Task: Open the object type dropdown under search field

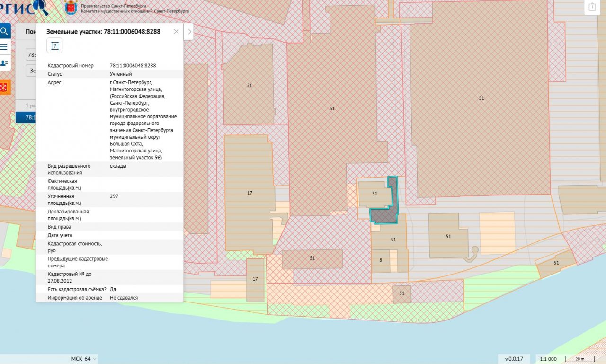Action: [30, 71]
